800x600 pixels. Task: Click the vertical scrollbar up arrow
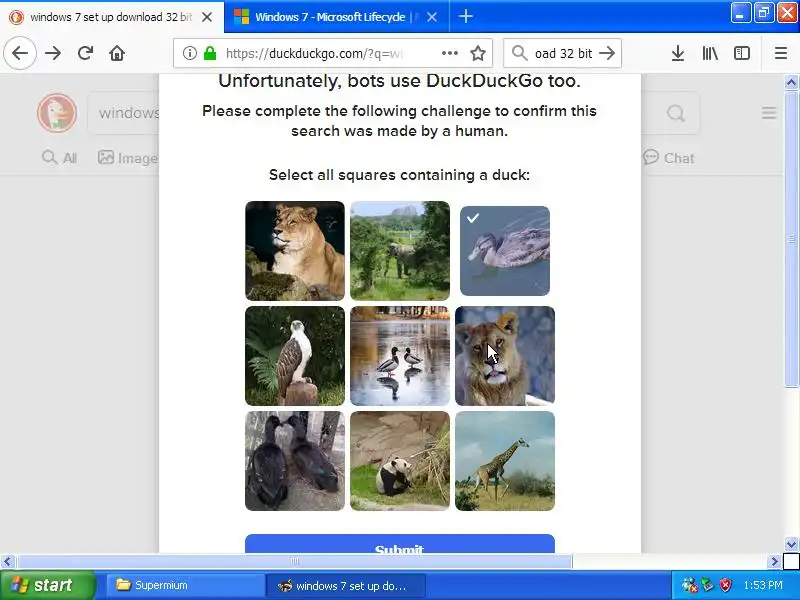[791, 82]
